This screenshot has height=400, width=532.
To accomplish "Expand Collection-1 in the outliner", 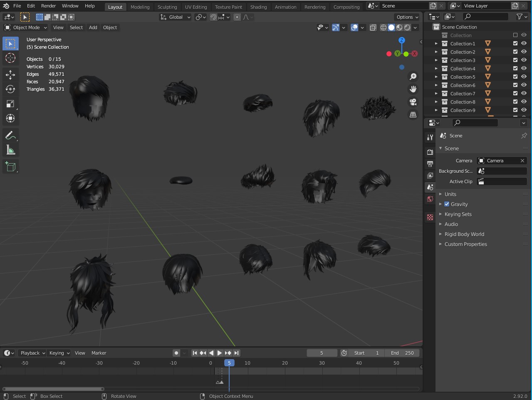I will click(x=436, y=44).
